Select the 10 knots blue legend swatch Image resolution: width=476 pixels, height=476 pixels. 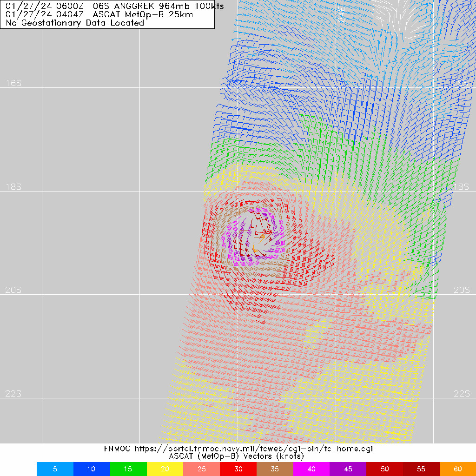click(x=92, y=469)
